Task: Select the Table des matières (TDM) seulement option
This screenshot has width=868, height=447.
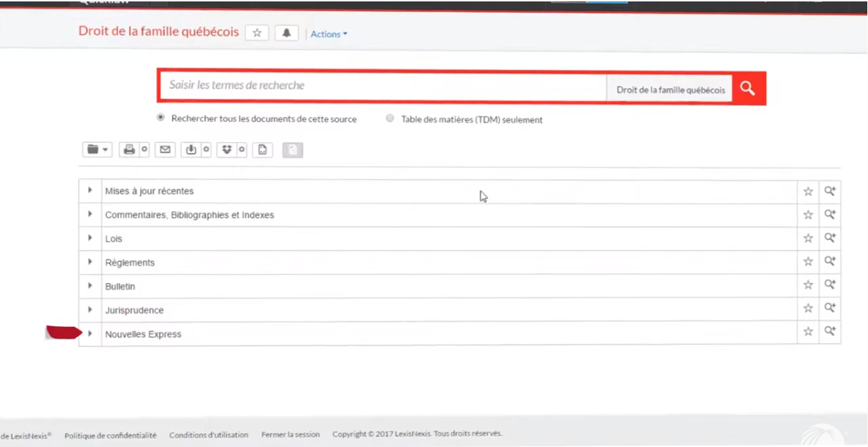Action: (390, 118)
